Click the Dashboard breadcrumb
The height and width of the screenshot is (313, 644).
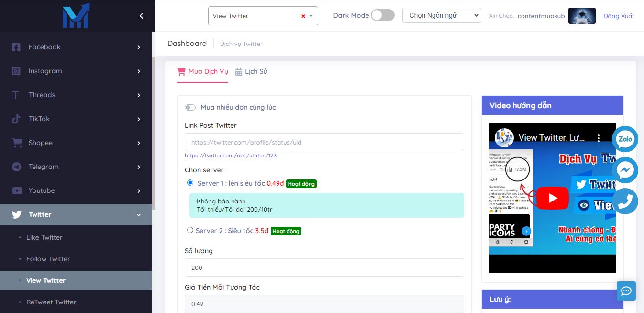tap(187, 43)
